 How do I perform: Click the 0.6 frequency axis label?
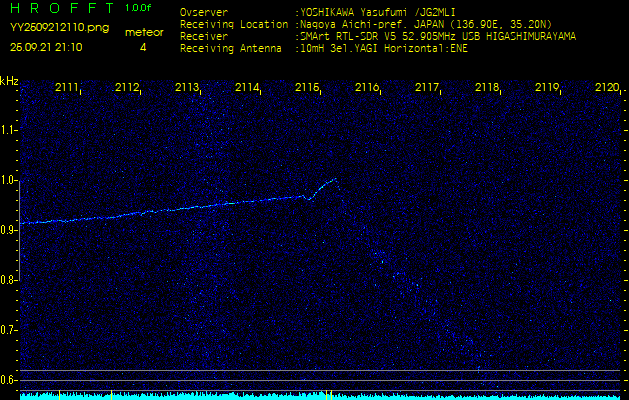8,380
